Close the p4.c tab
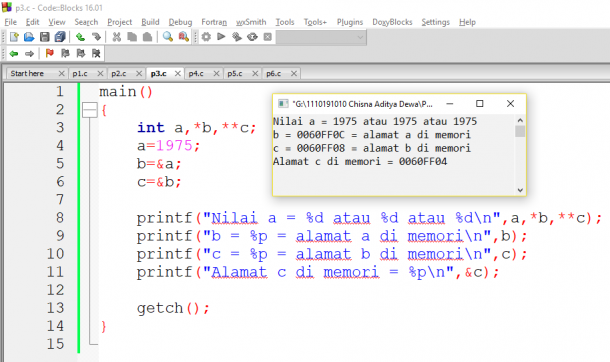The width and height of the screenshot is (610, 362). [216, 73]
